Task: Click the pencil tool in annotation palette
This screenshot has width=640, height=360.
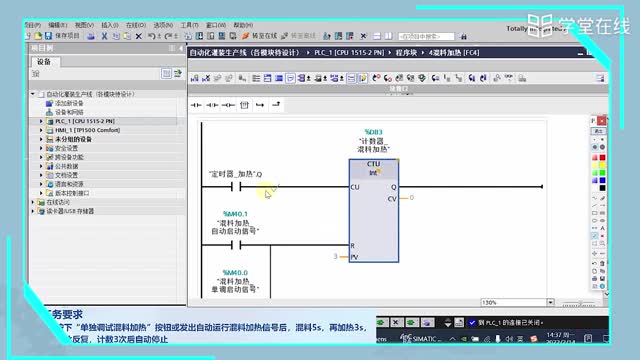Action: coord(602,198)
